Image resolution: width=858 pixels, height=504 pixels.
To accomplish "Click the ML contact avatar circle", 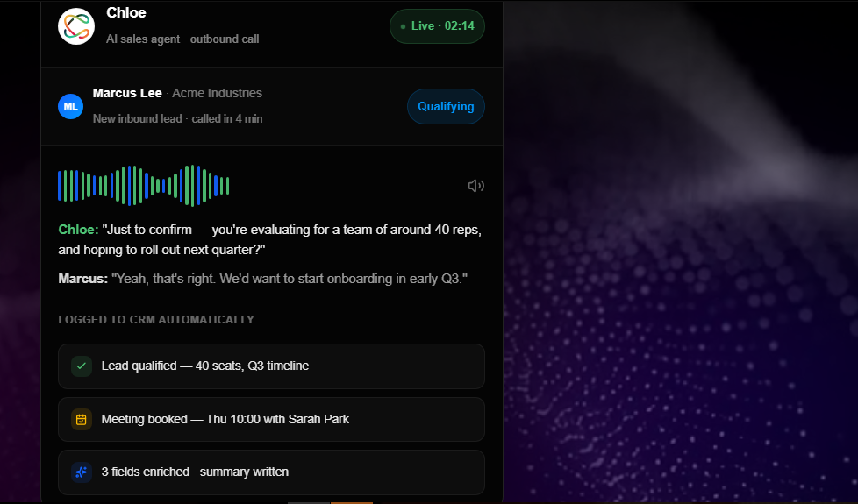I will coord(70,106).
